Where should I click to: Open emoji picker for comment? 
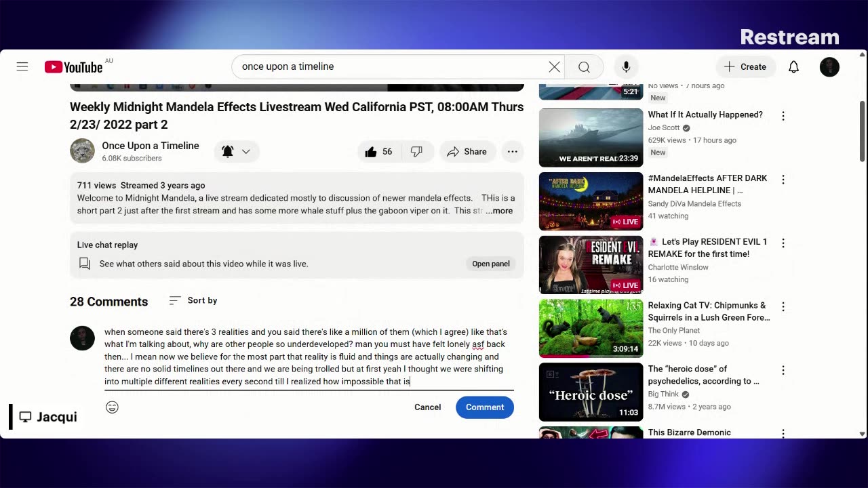(x=112, y=407)
